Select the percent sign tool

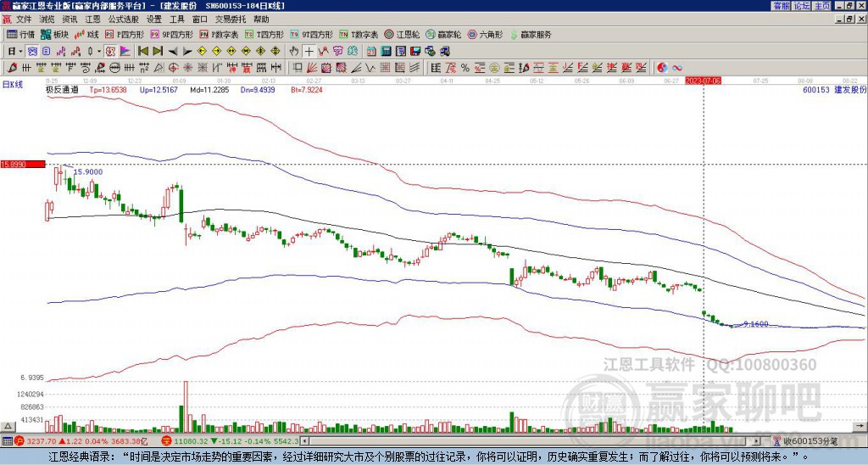click(465, 68)
